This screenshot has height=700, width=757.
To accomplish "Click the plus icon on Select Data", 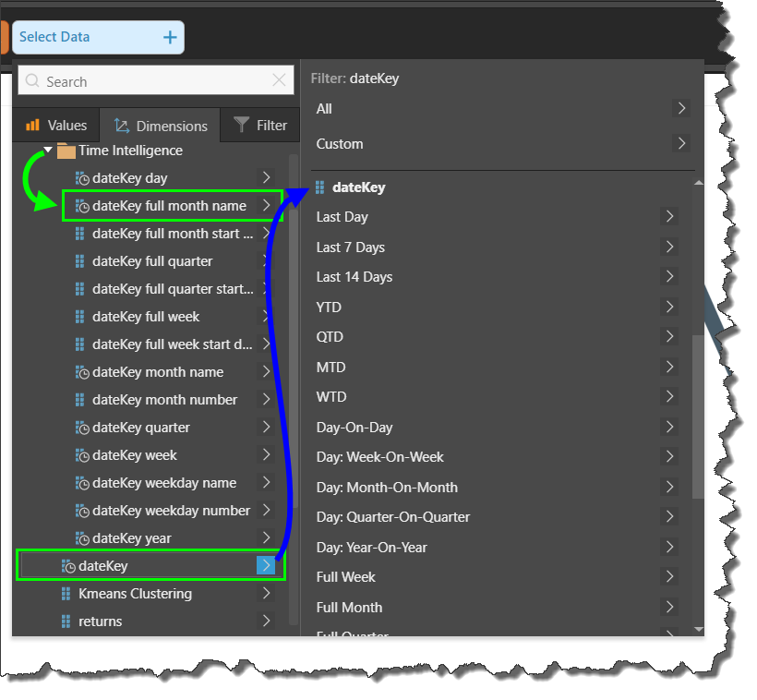I will coord(170,37).
